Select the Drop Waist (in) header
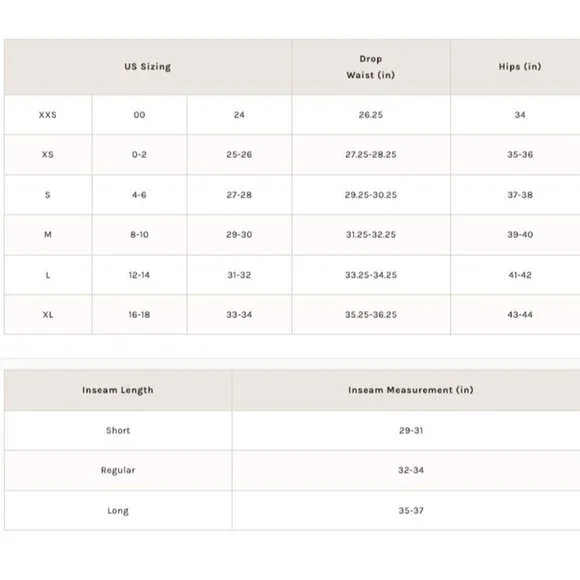Image resolution: width=580 pixels, height=580 pixels. [x=371, y=67]
